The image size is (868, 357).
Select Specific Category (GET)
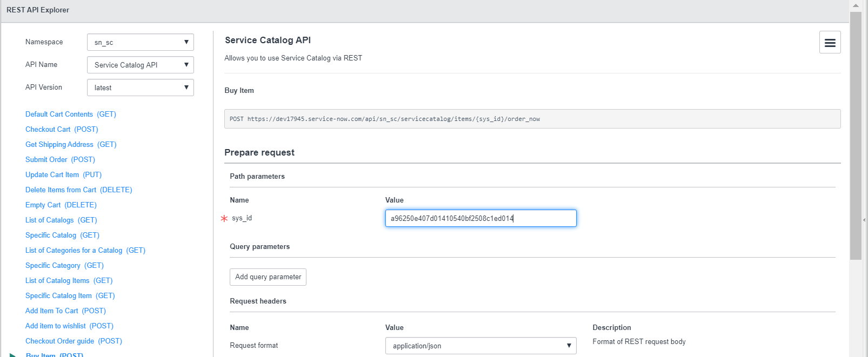64,265
